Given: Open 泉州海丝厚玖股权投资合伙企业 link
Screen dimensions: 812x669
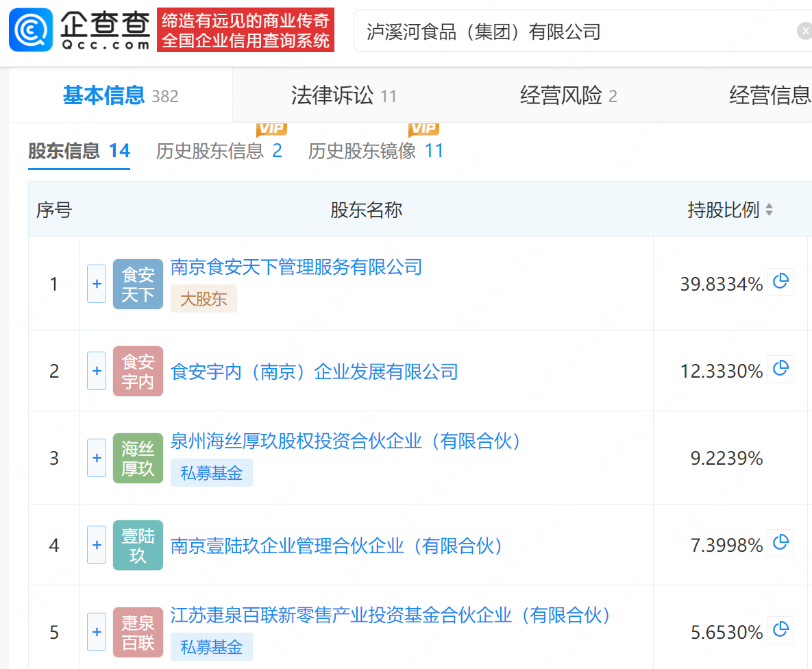Looking at the screenshot, I should coord(345,441).
